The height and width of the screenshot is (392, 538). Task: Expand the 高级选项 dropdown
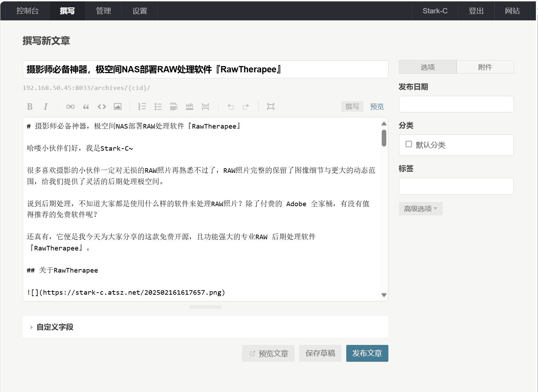coord(421,209)
